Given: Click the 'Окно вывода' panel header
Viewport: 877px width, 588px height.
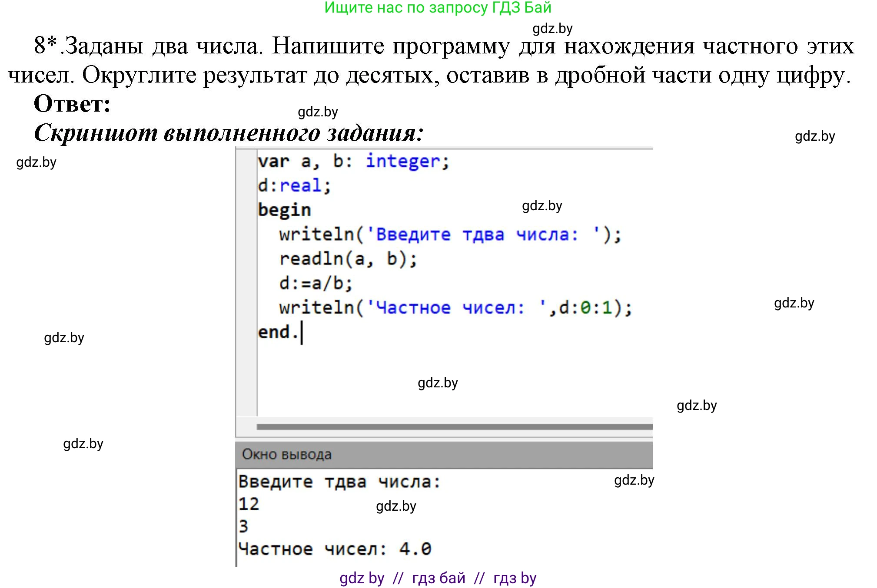Looking at the screenshot, I should click(x=287, y=454).
